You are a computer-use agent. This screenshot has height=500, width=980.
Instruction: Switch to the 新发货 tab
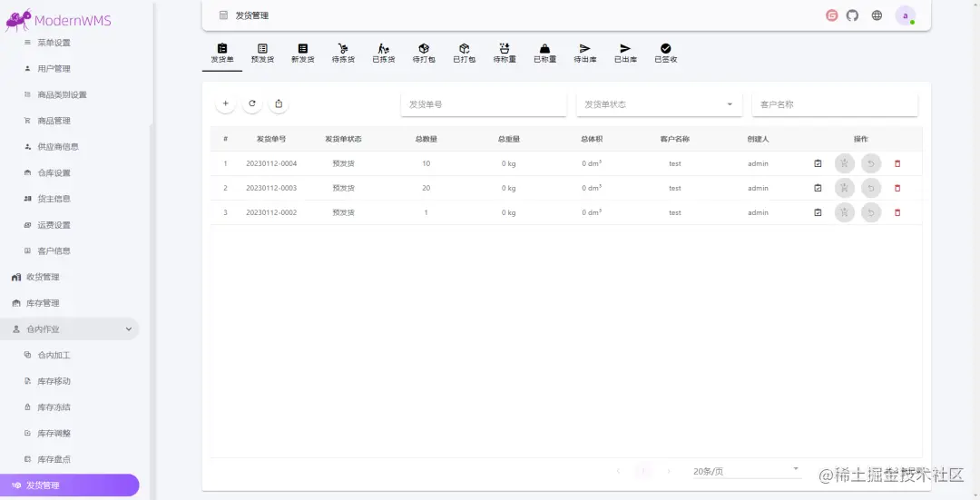[x=302, y=54]
